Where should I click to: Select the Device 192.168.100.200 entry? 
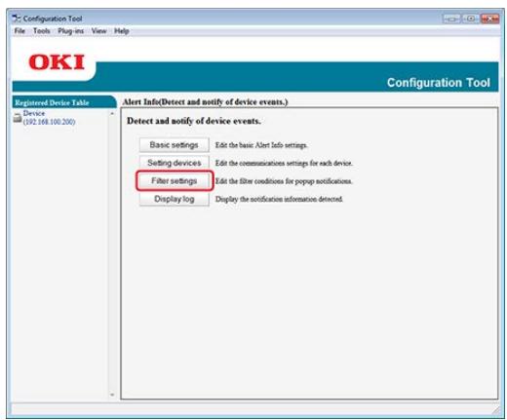tap(49, 118)
